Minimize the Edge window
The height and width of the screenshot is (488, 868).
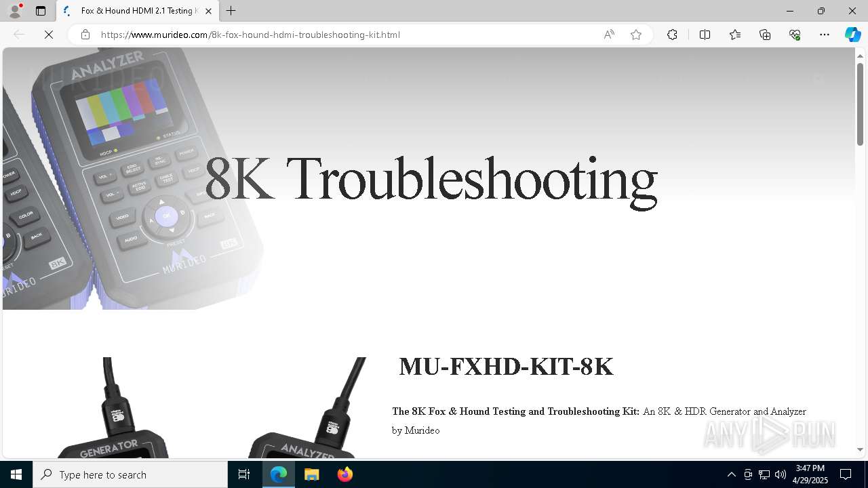[x=789, y=11]
